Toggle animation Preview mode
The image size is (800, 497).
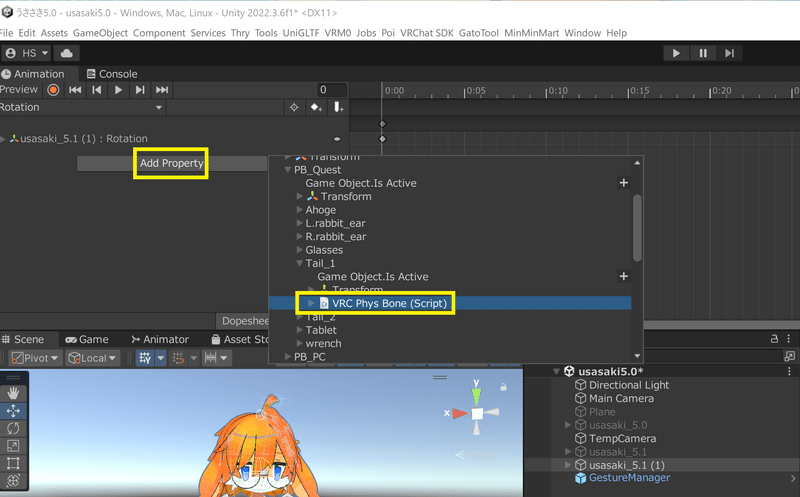click(x=19, y=89)
